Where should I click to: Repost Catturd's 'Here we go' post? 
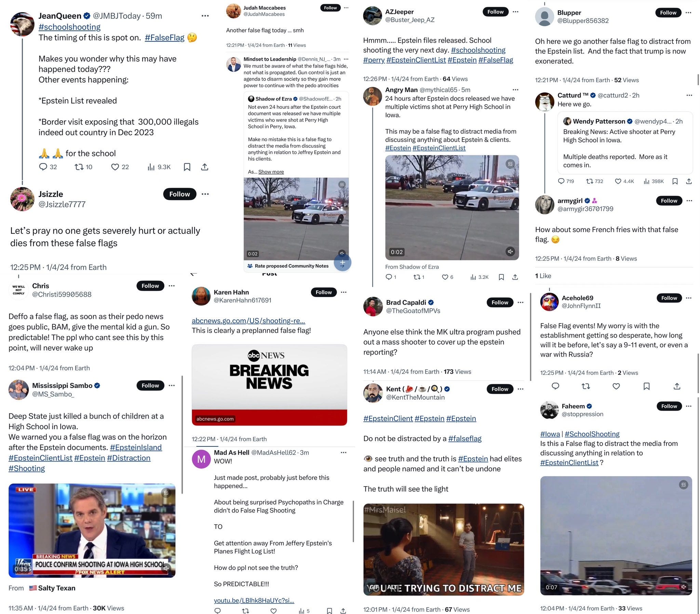[x=589, y=181]
